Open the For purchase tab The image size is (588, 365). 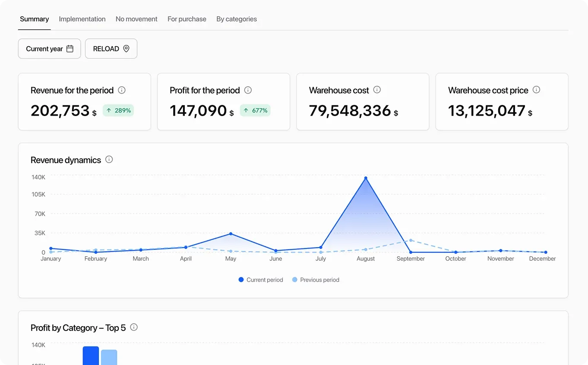click(187, 19)
